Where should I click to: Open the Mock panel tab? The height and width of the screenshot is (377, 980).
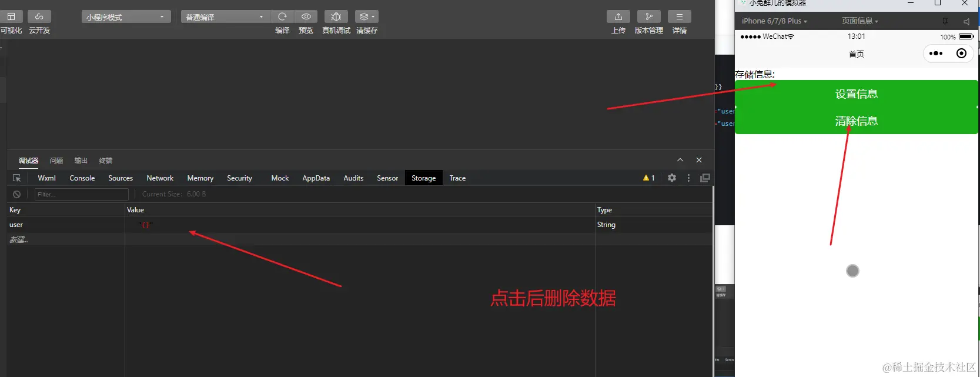click(x=280, y=178)
